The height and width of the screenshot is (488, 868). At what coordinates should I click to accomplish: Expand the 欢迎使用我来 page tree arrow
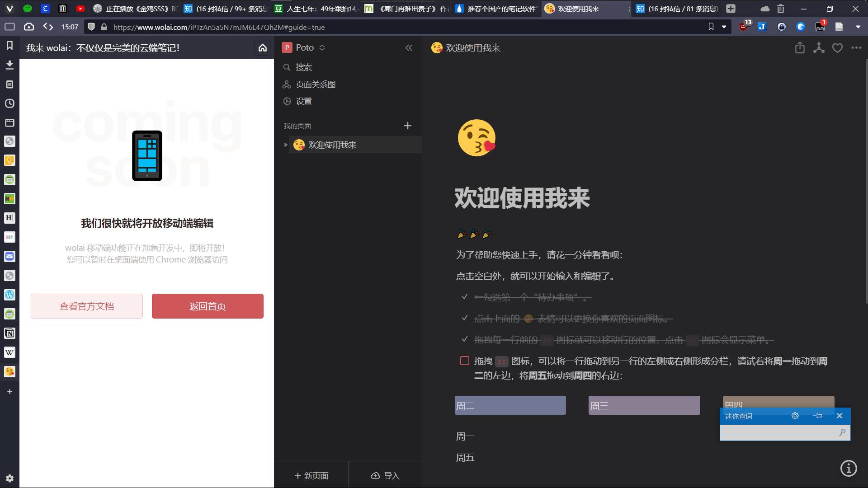pos(286,145)
